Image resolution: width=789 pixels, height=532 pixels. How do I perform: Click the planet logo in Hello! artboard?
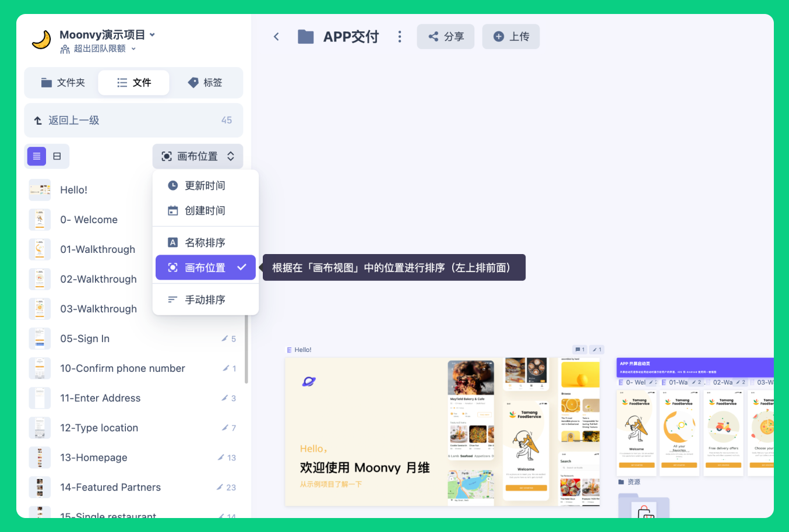tap(309, 382)
